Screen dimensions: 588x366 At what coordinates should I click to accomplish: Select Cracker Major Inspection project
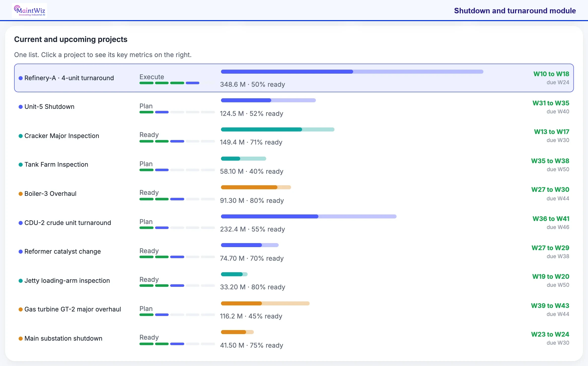(294, 136)
